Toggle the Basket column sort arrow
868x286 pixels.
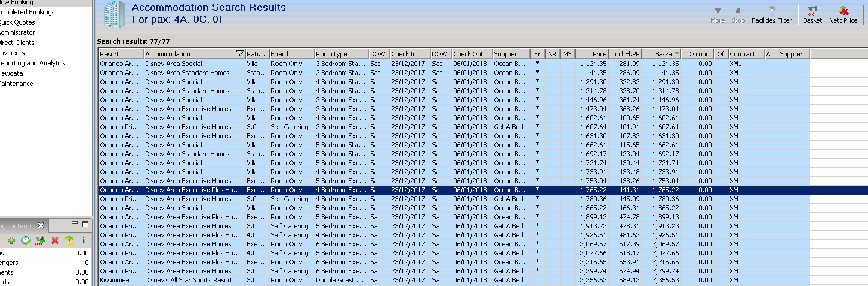[x=677, y=54]
